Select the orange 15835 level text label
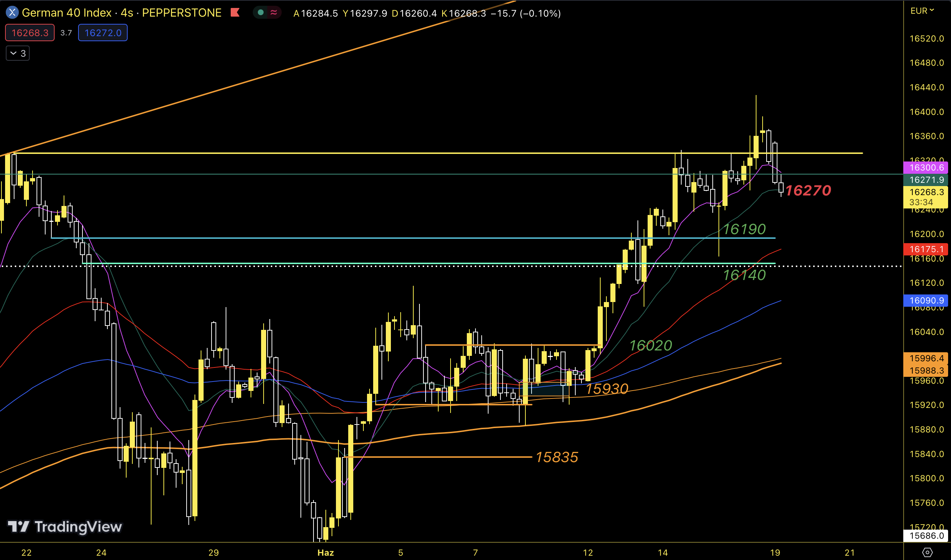The width and height of the screenshot is (951, 560). 557,457
